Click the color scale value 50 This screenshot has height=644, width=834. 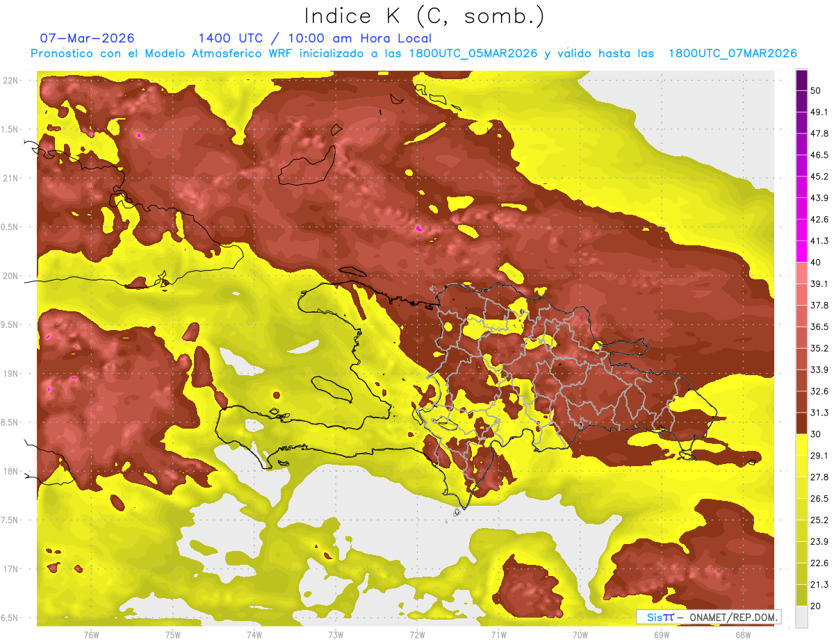pyautogui.click(x=817, y=90)
